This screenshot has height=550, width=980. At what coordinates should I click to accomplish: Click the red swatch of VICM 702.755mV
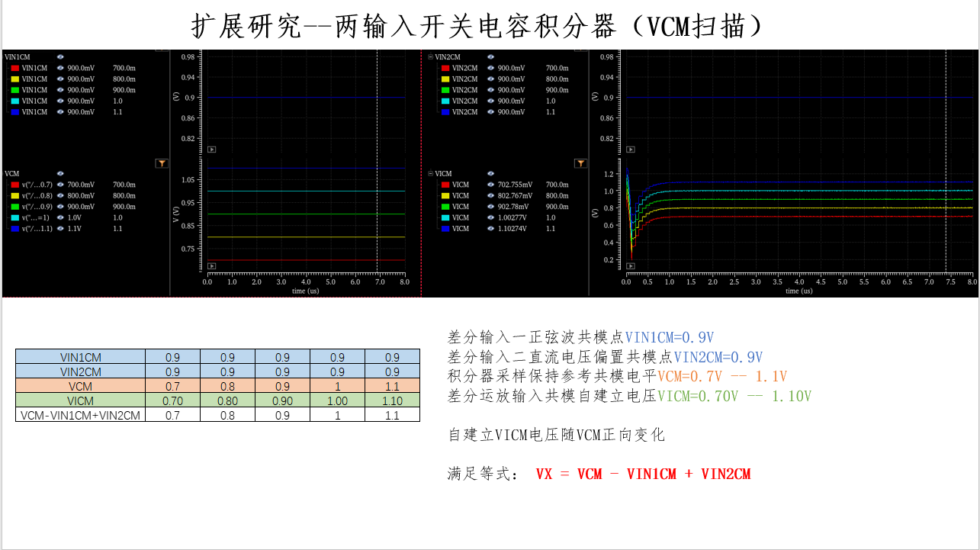[x=445, y=185]
